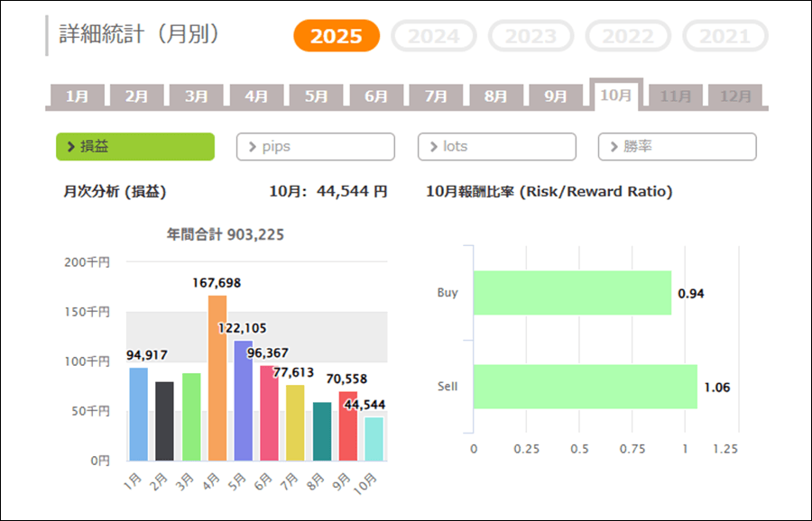The height and width of the screenshot is (521, 812).
Task: Select the 7月 month tab
Action: 436,96
